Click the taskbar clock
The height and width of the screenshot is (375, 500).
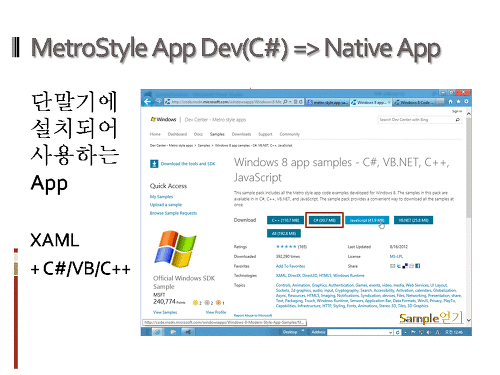(454, 332)
